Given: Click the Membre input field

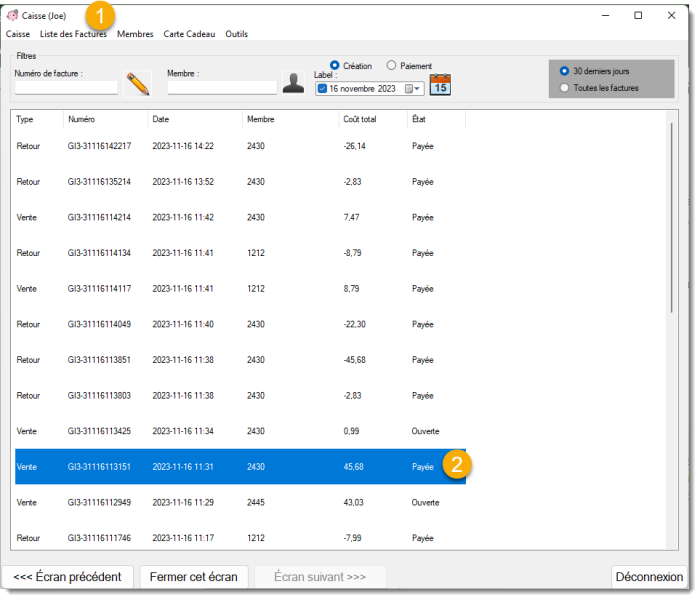Looking at the screenshot, I should pyautogui.click(x=222, y=88).
